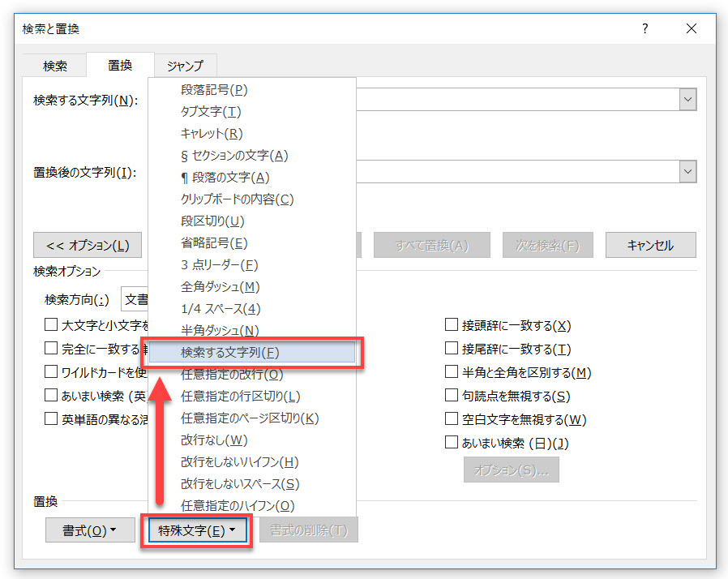Check the 句読点を無視する option
Screen dimensions: 728x579
(452, 396)
